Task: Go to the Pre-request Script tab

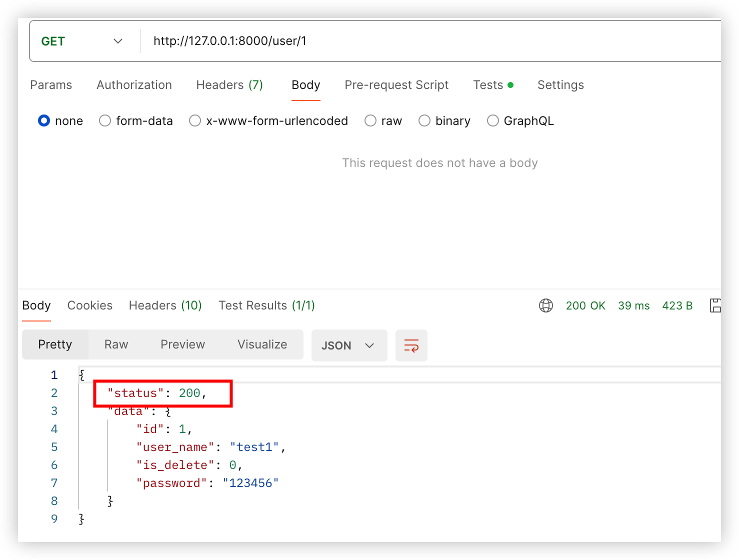Action: click(x=396, y=85)
